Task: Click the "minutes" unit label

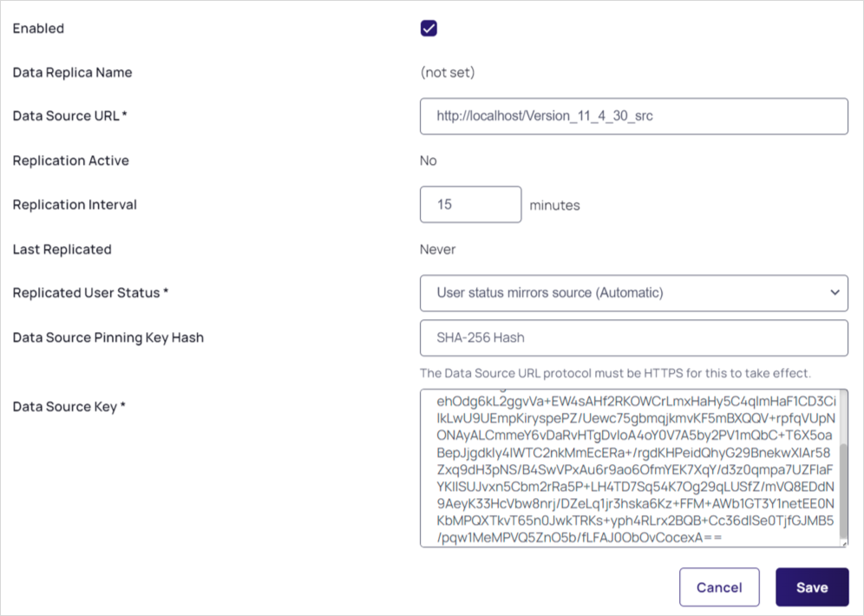Action: click(x=554, y=206)
